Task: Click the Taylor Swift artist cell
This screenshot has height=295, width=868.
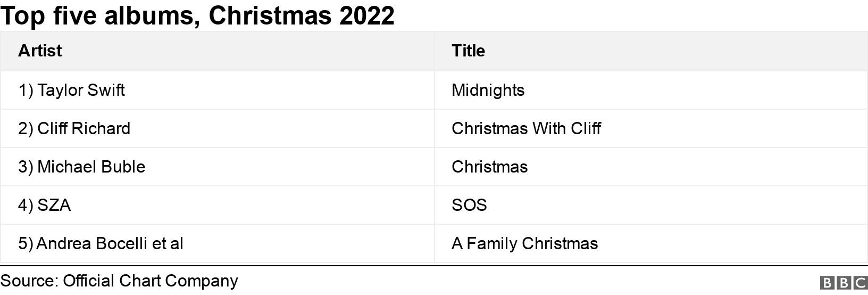Action: (x=81, y=90)
